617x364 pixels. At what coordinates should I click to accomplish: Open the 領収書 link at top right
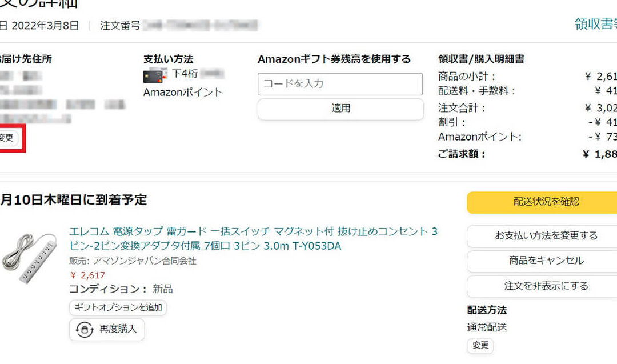click(x=595, y=25)
